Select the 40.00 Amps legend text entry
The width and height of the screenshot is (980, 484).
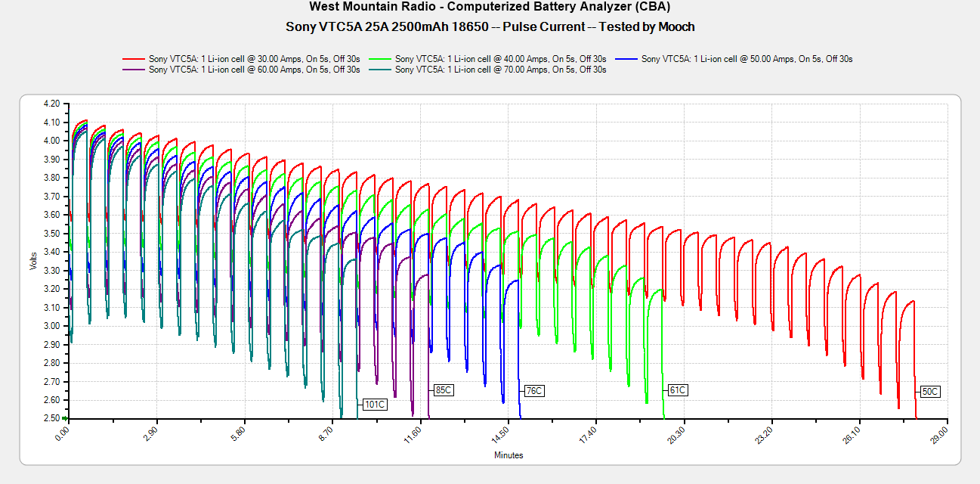(x=500, y=58)
